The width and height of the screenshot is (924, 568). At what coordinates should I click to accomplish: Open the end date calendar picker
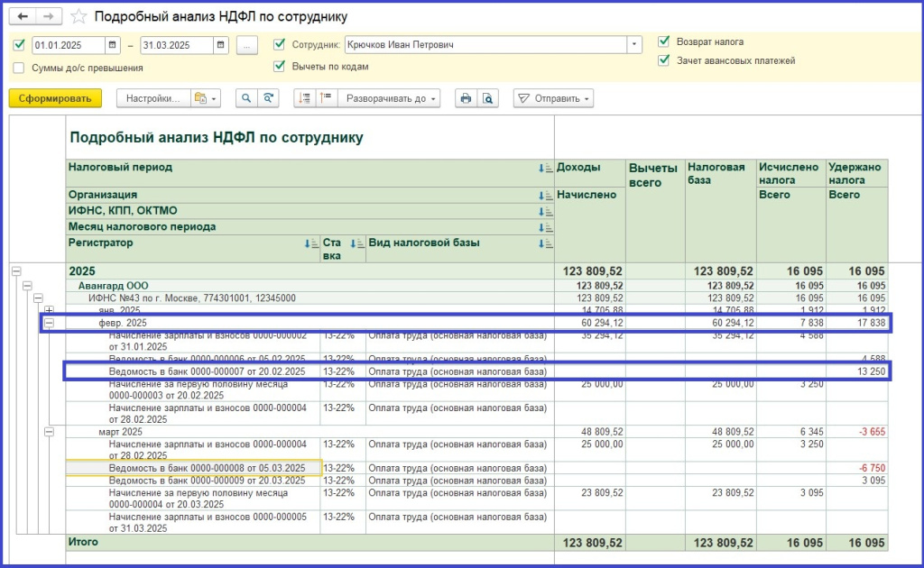tap(221, 45)
